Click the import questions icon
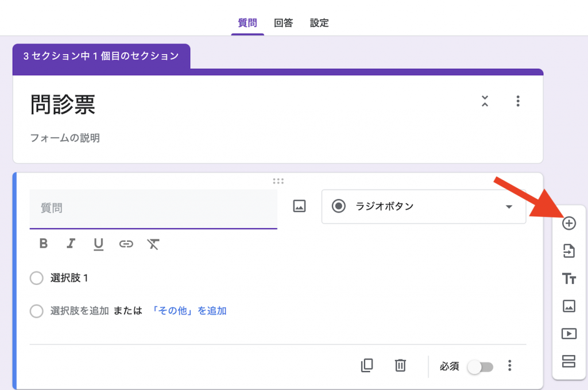This screenshot has width=588, height=390. coord(568,251)
